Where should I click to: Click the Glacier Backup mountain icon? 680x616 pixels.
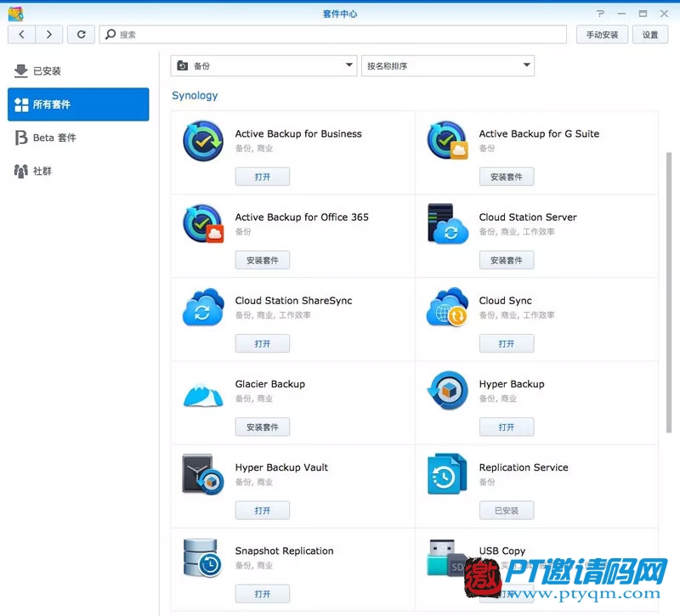(203, 392)
